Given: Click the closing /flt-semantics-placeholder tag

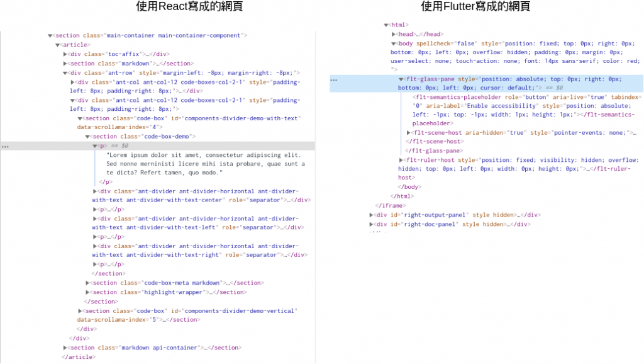Looking at the screenshot, I should pyautogui.click(x=524, y=119).
